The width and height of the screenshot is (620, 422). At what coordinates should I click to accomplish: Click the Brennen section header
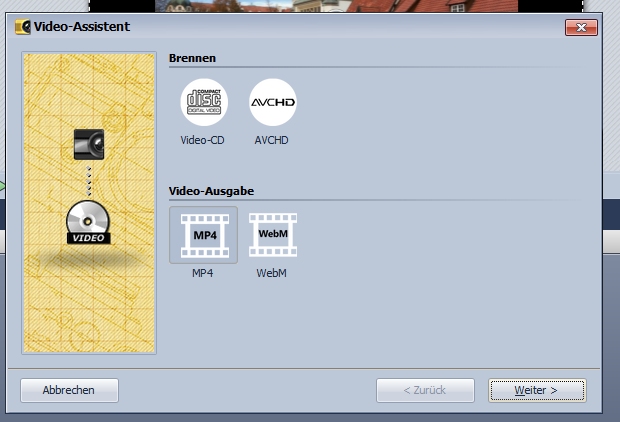[x=192, y=59]
